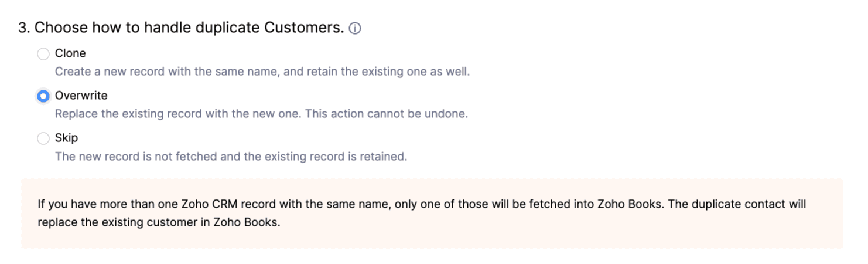Click the step number "3." in heading
This screenshot has width=868, height=264.
click(24, 28)
